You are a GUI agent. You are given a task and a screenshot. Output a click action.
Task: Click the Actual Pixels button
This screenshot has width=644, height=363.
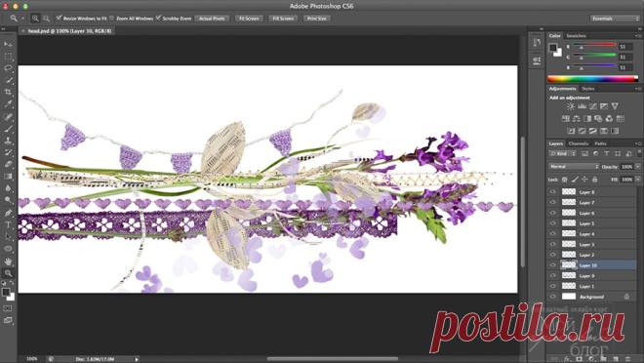point(212,19)
